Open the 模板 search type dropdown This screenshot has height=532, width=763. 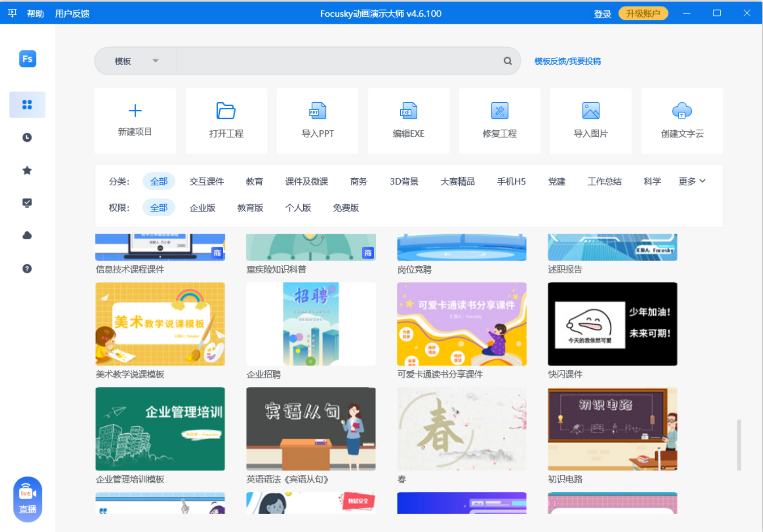136,61
